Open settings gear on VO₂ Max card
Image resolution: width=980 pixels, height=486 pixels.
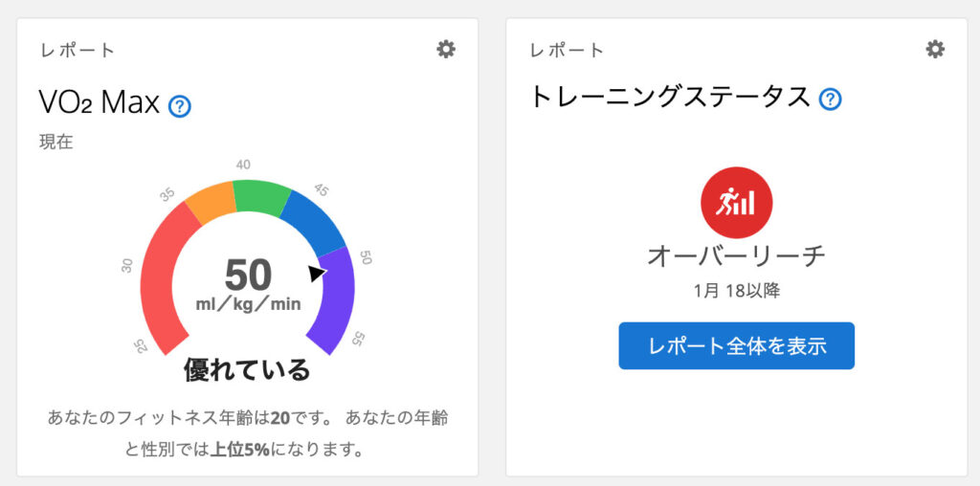[446, 49]
